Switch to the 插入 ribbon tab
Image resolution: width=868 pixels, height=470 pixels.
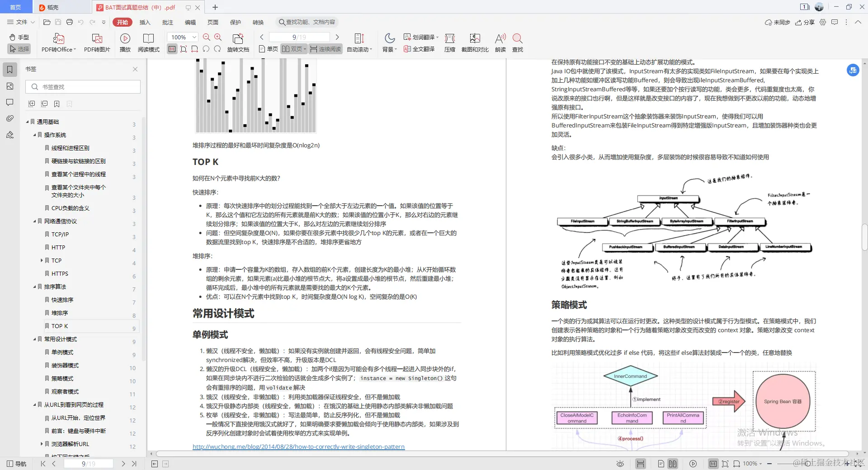pyautogui.click(x=145, y=22)
